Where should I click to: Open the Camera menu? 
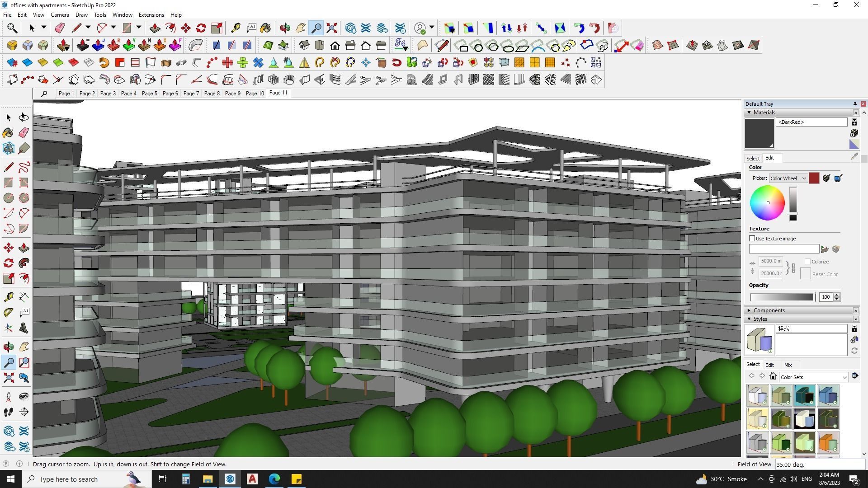coord(60,15)
